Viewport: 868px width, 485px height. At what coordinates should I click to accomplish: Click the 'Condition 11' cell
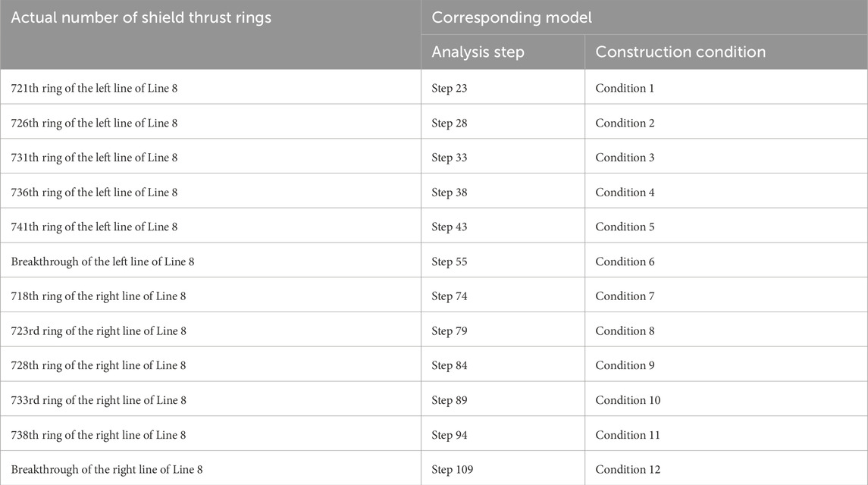pos(726,434)
